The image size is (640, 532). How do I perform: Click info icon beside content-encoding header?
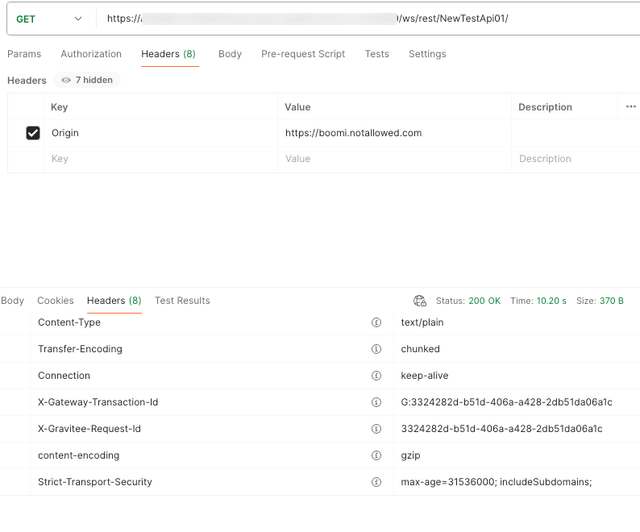point(377,455)
